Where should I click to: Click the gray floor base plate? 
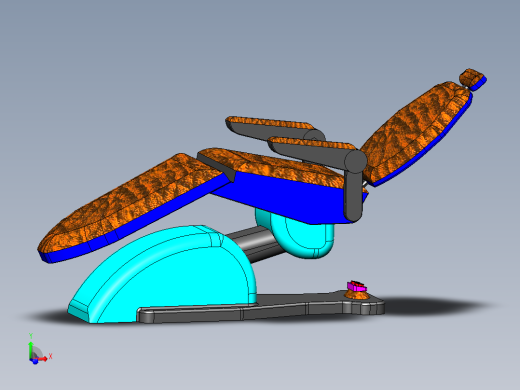point(260,307)
